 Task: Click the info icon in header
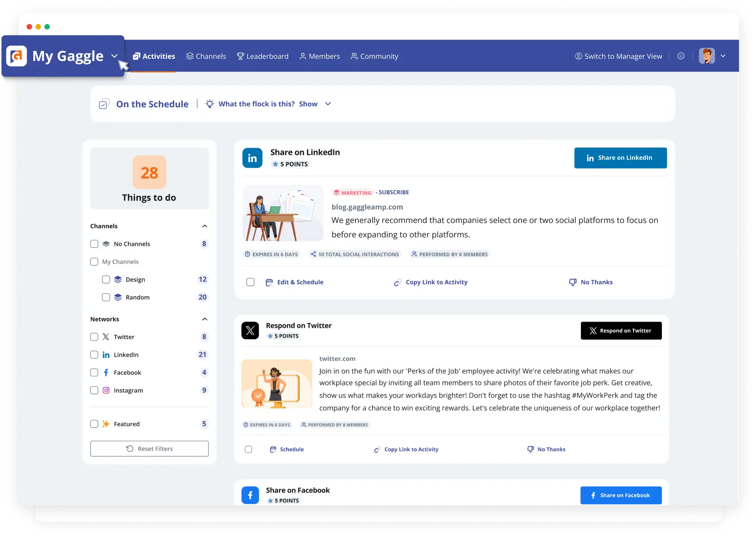point(681,56)
